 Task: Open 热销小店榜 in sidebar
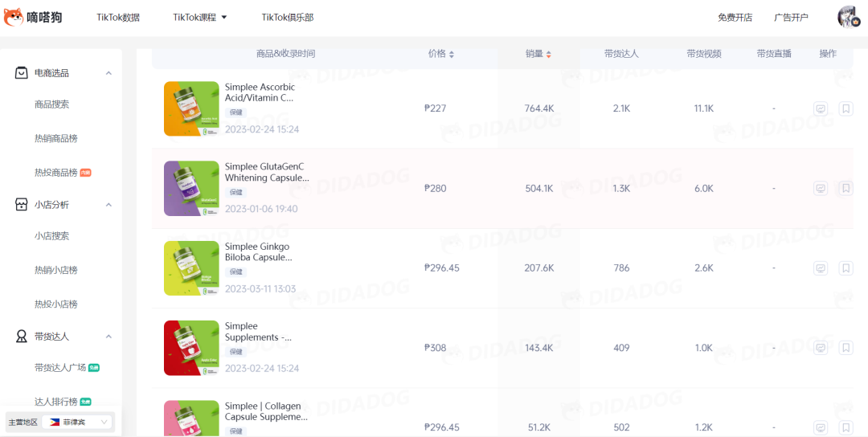click(56, 270)
